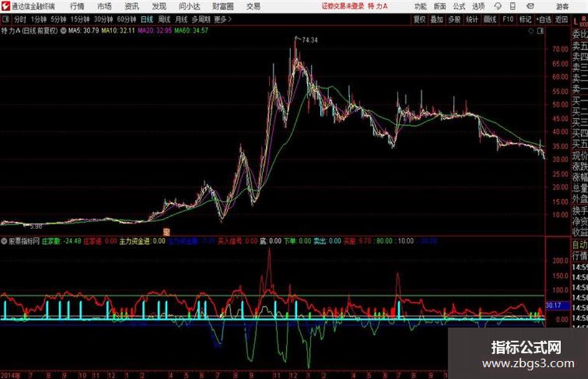Toggle the side panel icon beside the diamond
This screenshot has width=588, height=379.
click(540, 31)
